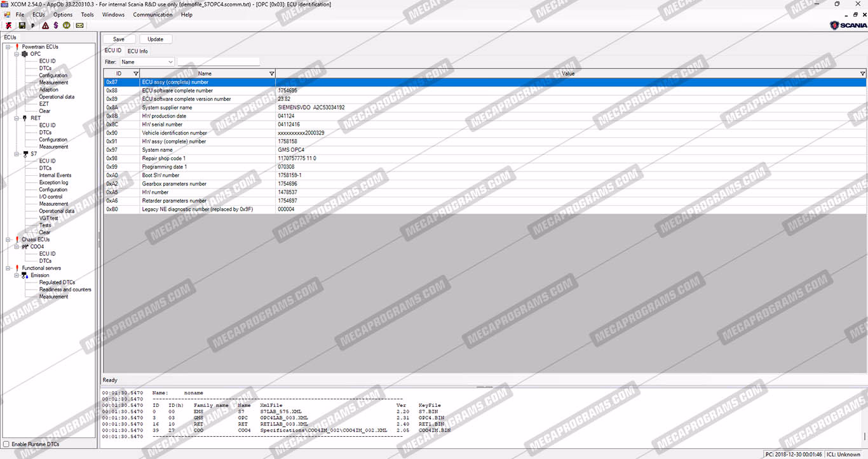Collapse the RET tree node
This screenshot has width=868, height=459.
17,118
